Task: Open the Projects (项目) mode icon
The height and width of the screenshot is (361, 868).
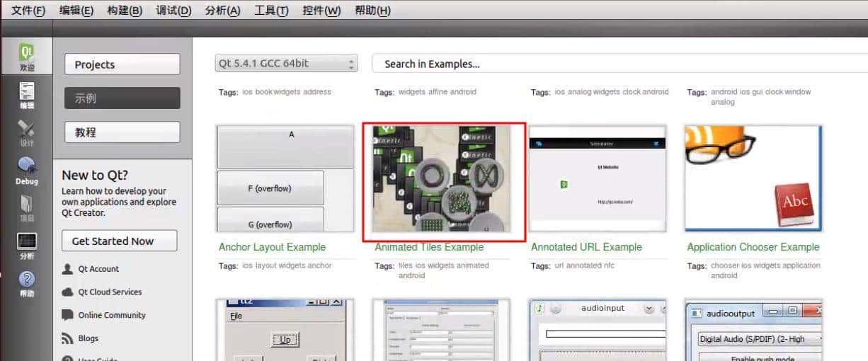Action: (26, 208)
